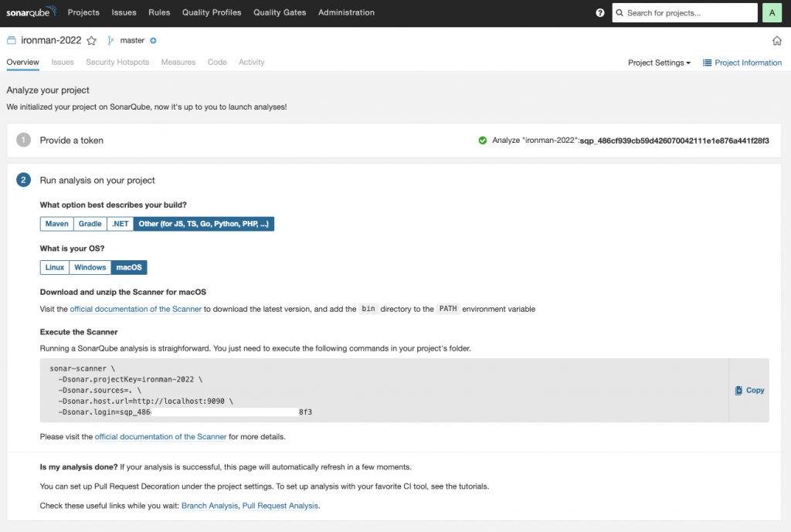Viewport: 791px width, 532px height.
Task: Choose Linux as the OS
Action: click(55, 267)
